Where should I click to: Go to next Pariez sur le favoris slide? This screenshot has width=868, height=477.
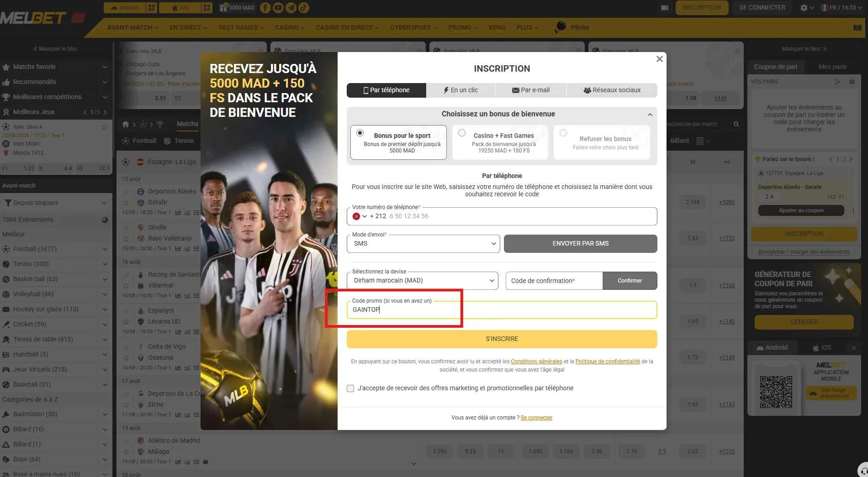tap(851, 159)
